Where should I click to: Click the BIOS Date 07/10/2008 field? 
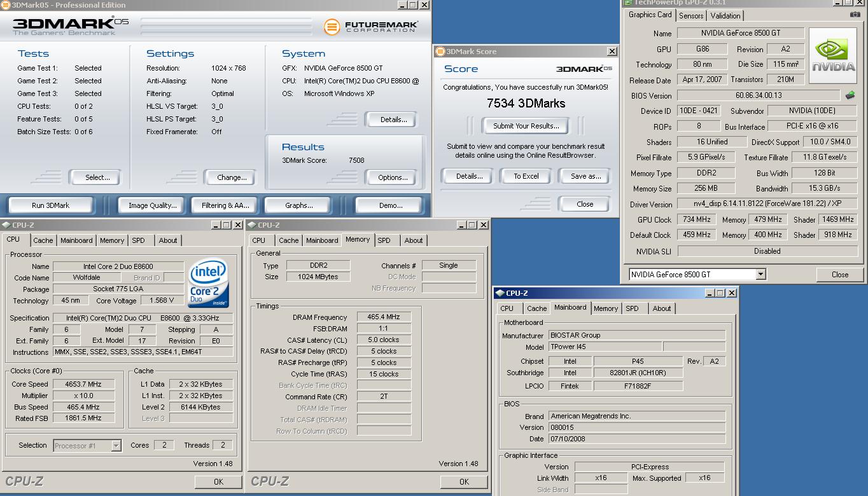coord(637,439)
